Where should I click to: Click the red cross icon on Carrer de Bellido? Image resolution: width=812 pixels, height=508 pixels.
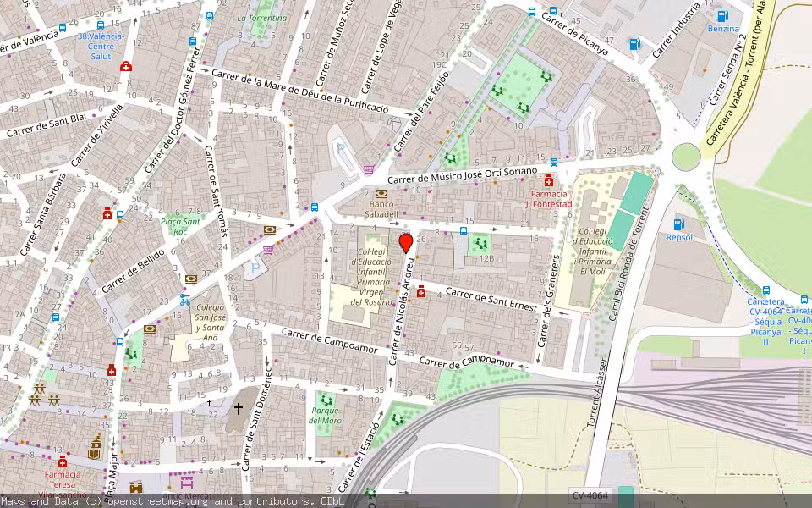(x=107, y=214)
